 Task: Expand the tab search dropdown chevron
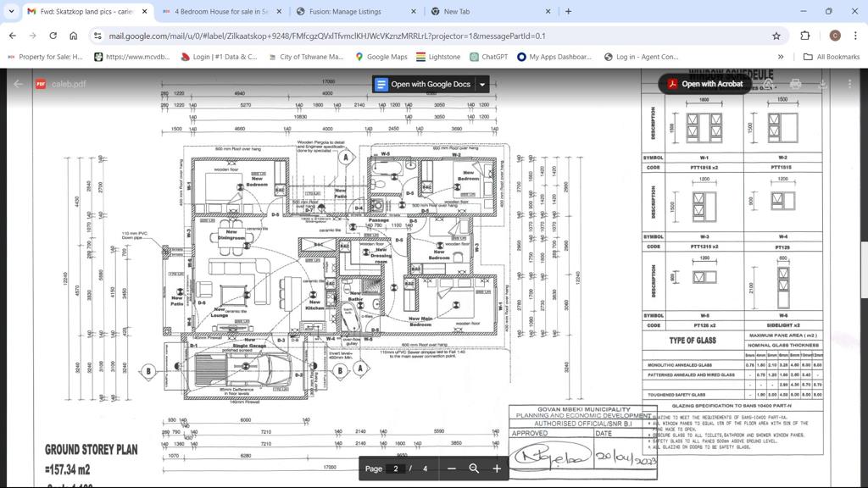coord(11,11)
